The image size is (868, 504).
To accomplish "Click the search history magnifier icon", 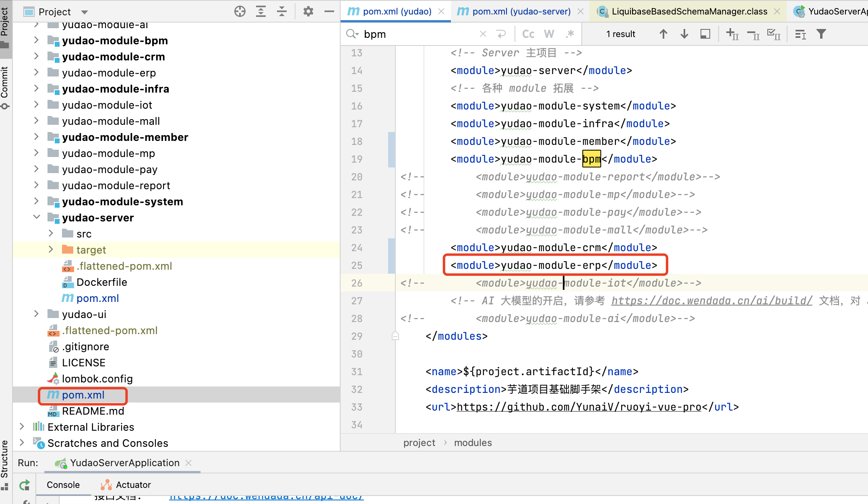I will 352,34.
